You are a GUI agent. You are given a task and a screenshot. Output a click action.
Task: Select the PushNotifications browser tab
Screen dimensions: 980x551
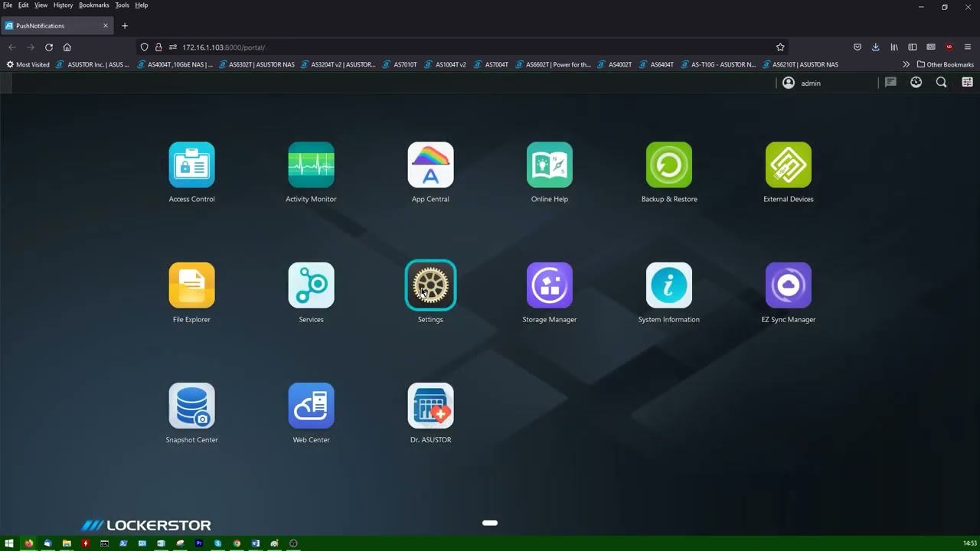pos(57,25)
